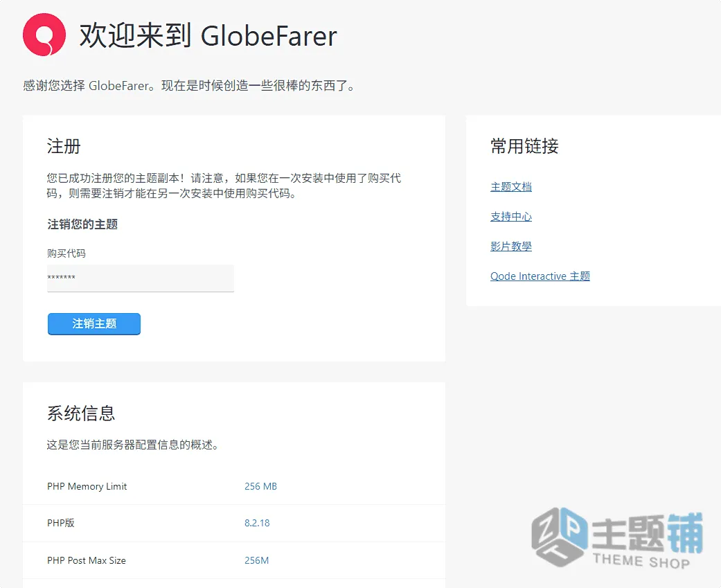This screenshot has width=721, height=588.
Task: Click the PHP版 row label
Action: coord(61,523)
